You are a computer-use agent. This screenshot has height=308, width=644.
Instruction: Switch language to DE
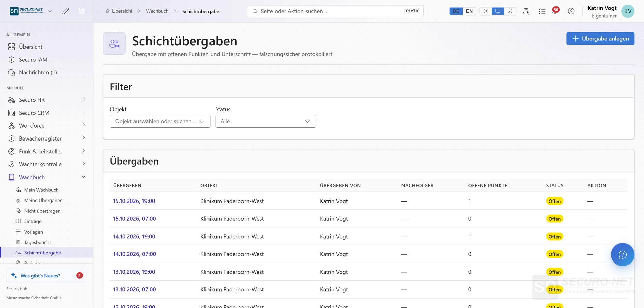pos(456,11)
